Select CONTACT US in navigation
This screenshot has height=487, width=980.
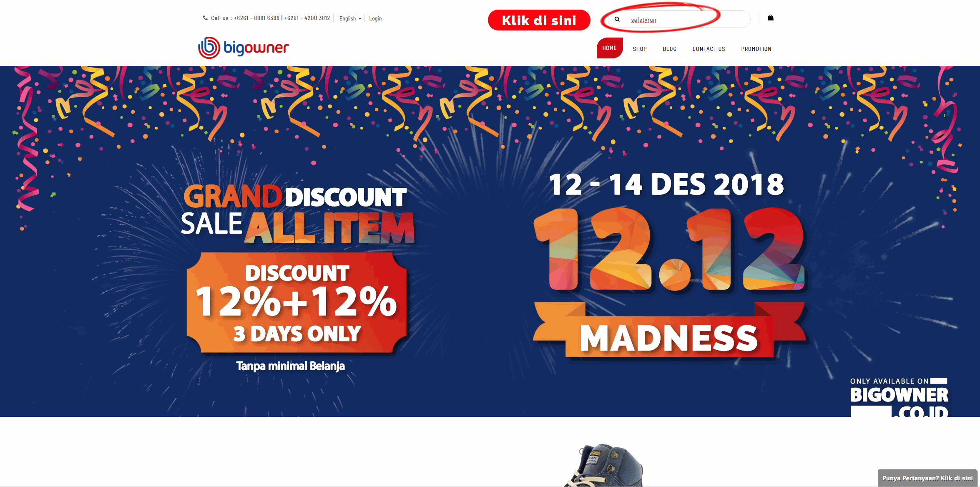coord(709,49)
